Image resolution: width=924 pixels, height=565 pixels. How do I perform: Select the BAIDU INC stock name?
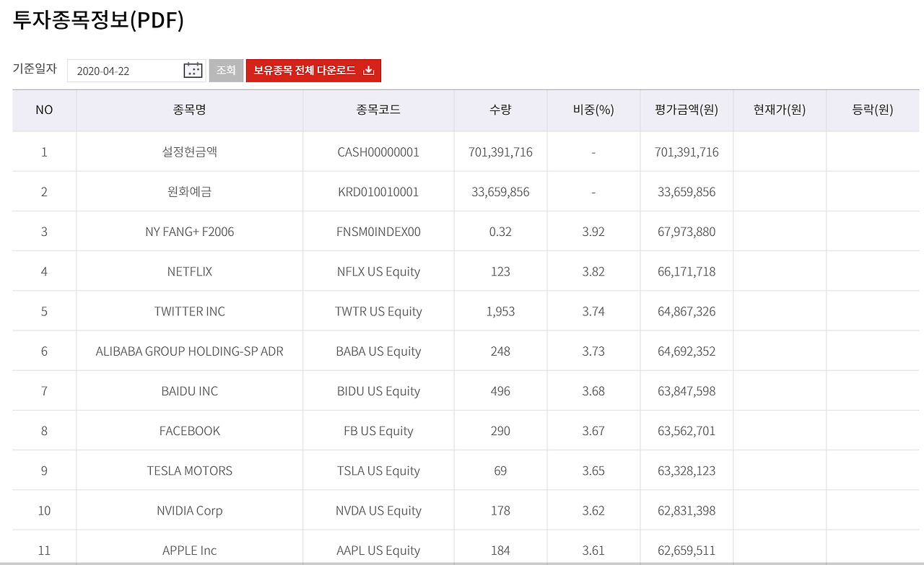coord(190,391)
